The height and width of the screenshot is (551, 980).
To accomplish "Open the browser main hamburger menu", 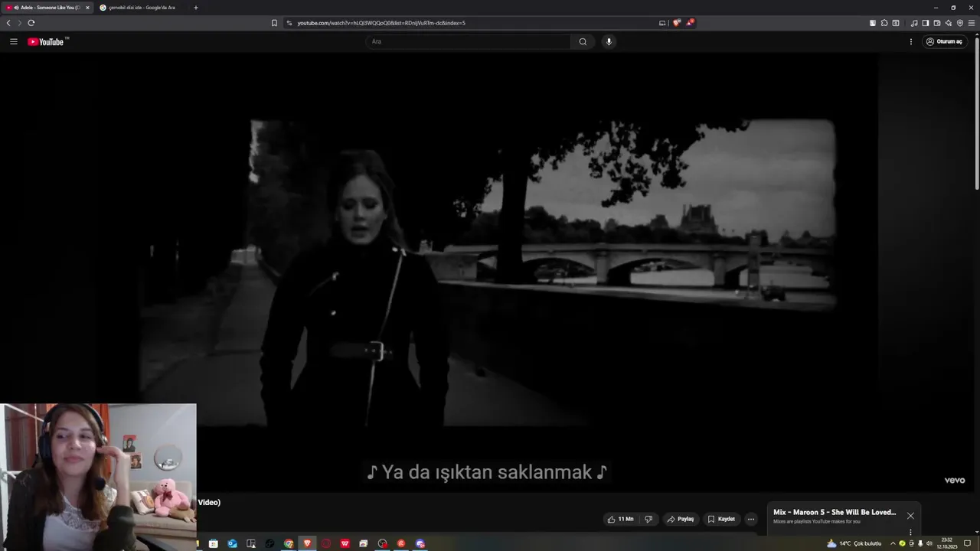I will pos(972,23).
